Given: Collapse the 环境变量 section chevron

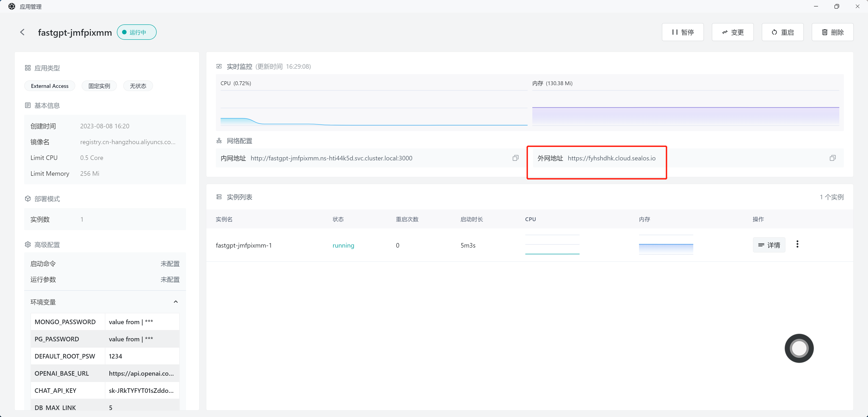Looking at the screenshot, I should pyautogui.click(x=176, y=302).
